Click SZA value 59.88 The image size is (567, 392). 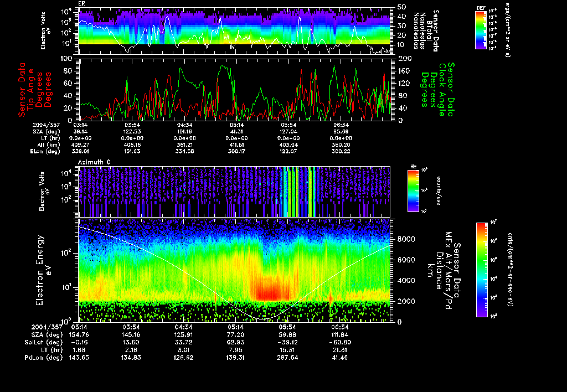[287, 334]
